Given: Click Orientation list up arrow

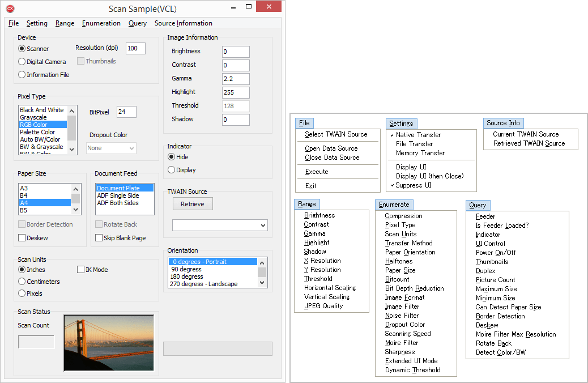Looking at the screenshot, I should (x=262, y=262).
